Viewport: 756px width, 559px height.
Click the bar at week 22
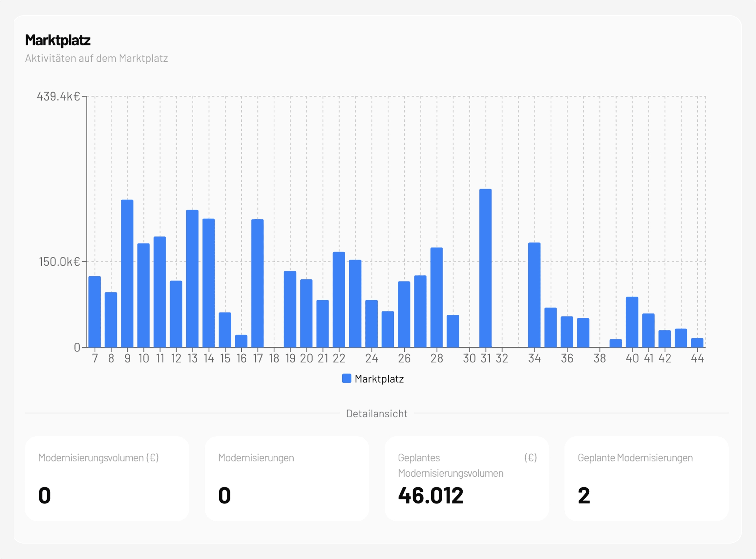339,299
